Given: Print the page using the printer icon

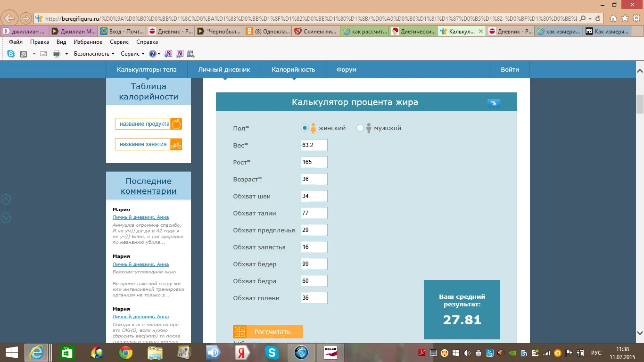Looking at the screenshot, I should 57,54.
